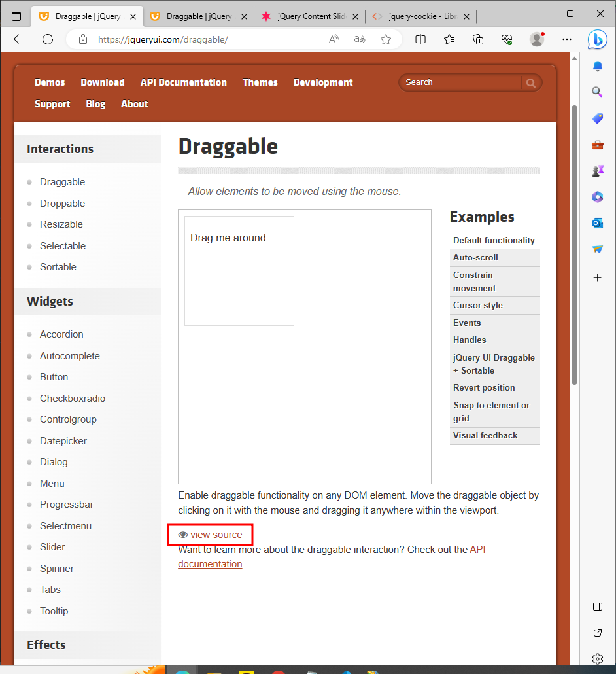This screenshot has height=674, width=616.
Task: Click view source link
Action: tap(210, 535)
